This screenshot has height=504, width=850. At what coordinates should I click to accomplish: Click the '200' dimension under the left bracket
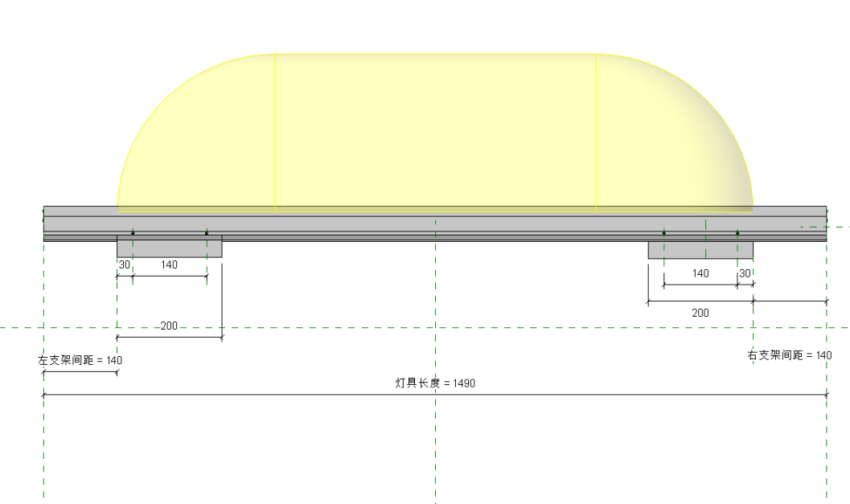pyautogui.click(x=169, y=326)
